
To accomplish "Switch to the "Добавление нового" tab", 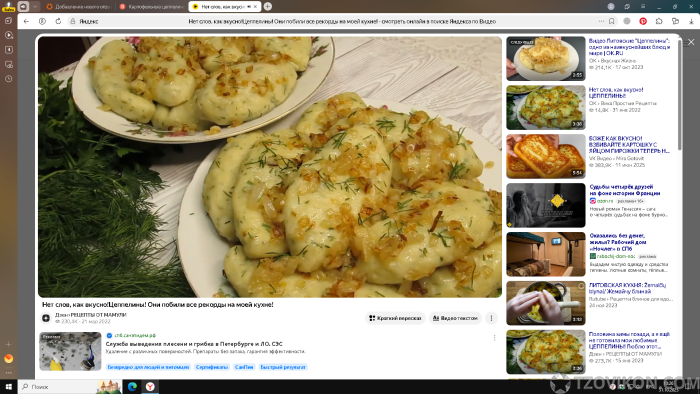I will coord(79,6).
